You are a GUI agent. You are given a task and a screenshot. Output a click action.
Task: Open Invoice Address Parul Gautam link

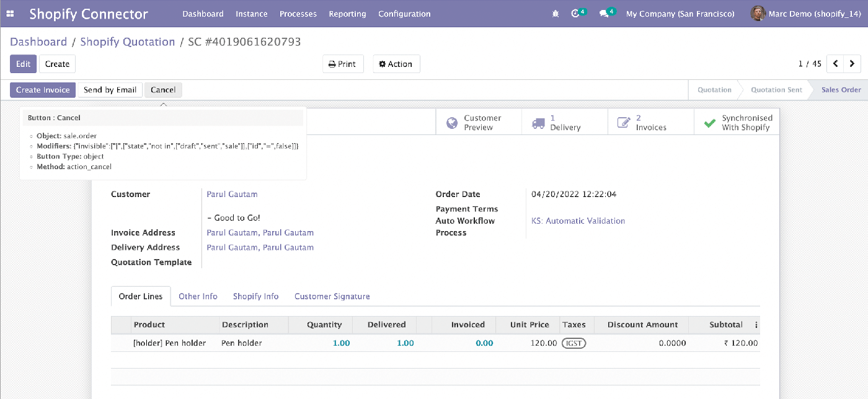[x=260, y=232]
